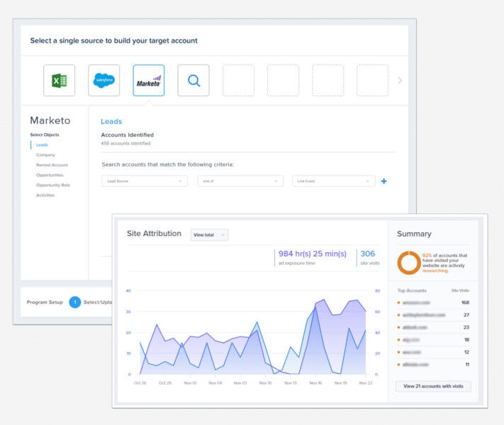
Task: Click the View 21 accounts with visits button
Action: point(433,386)
